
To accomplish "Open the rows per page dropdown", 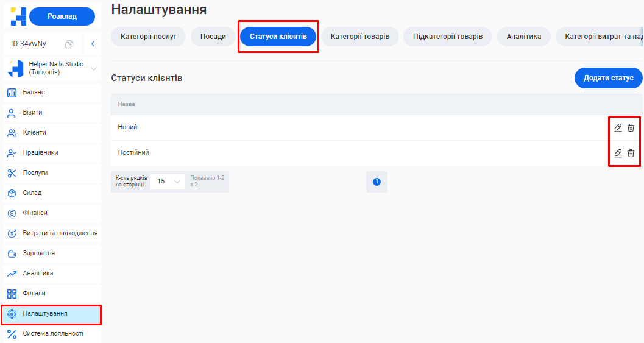I will 168,182.
